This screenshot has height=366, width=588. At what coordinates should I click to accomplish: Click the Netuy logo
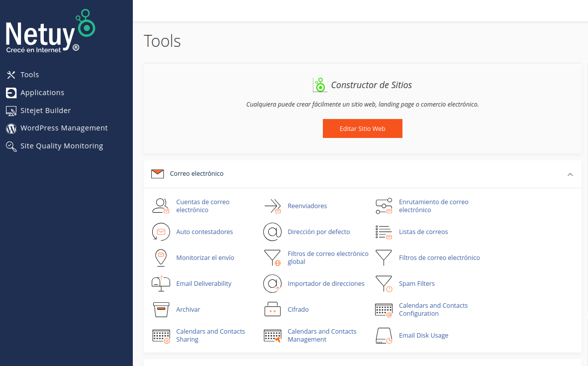tap(50, 32)
